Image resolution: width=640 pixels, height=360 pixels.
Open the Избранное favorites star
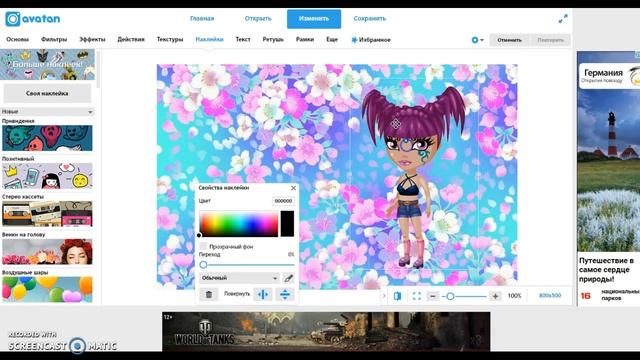[x=371, y=40]
